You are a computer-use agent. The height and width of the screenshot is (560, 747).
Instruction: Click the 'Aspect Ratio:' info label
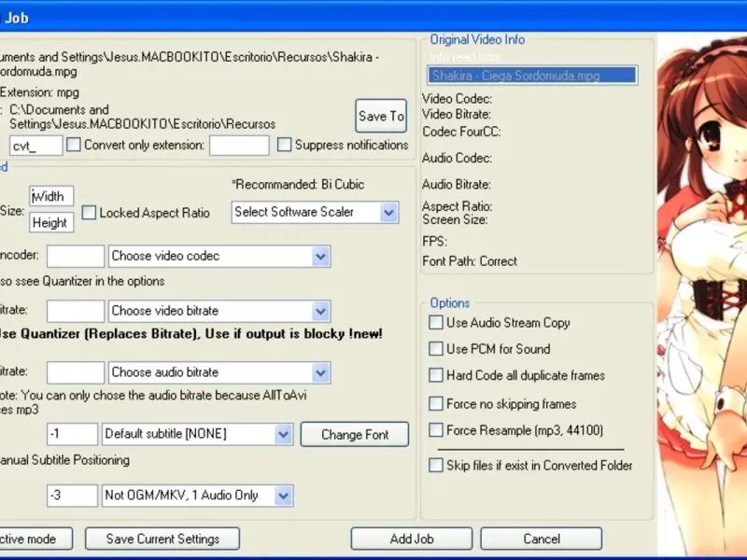pyautogui.click(x=457, y=206)
